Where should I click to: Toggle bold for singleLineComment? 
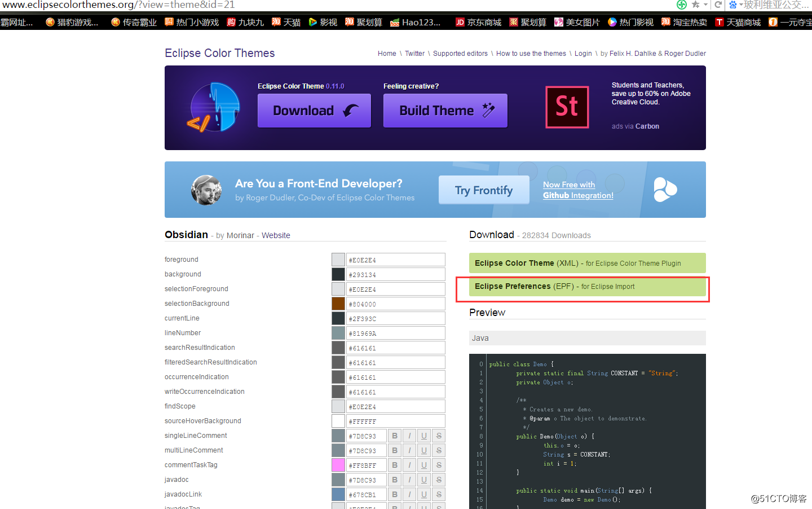click(395, 436)
